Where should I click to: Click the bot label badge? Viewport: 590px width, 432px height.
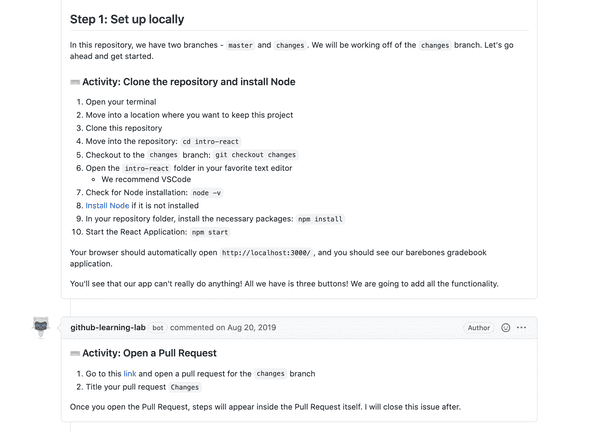tap(158, 328)
